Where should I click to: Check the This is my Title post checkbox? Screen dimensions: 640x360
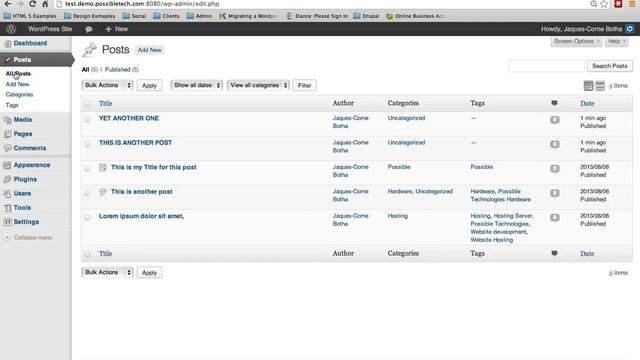pos(87,168)
